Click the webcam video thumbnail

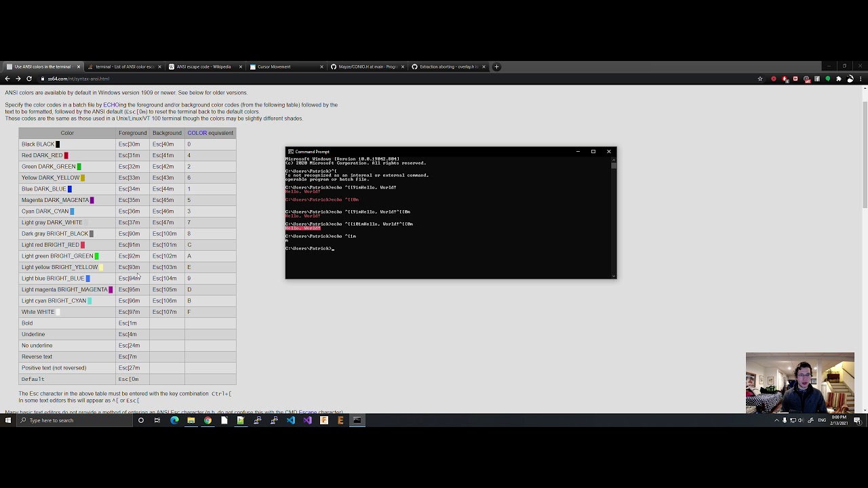pos(800,383)
